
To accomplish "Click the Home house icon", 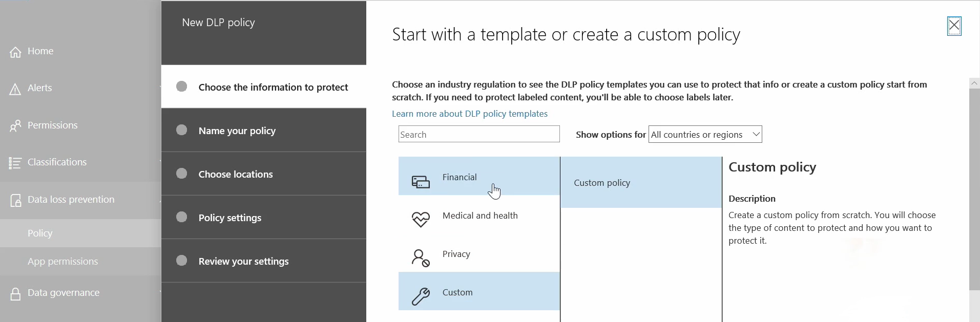I will click(15, 52).
